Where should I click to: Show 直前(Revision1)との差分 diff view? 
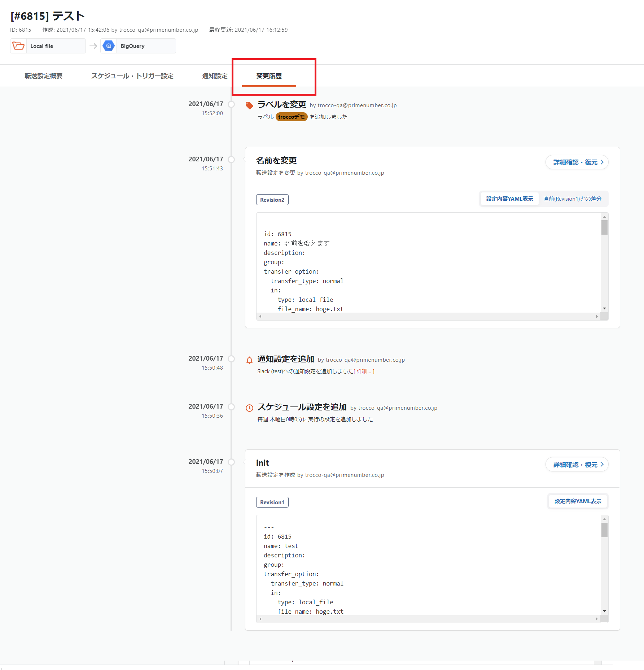tap(572, 199)
